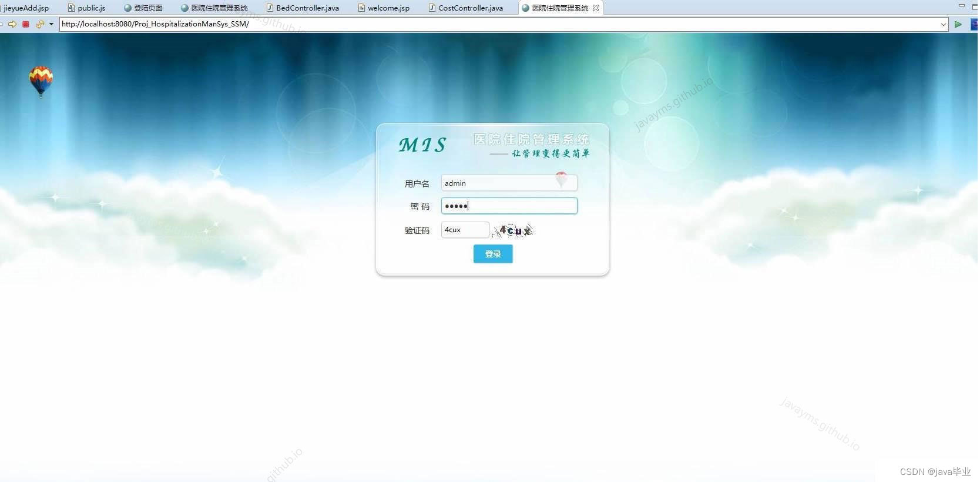Close the active 医院住院管理系统 browser tab
980x482 pixels.
tap(596, 8)
